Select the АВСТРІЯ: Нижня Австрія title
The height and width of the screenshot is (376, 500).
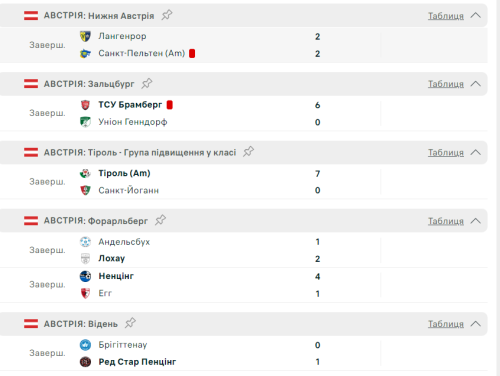[99, 16]
